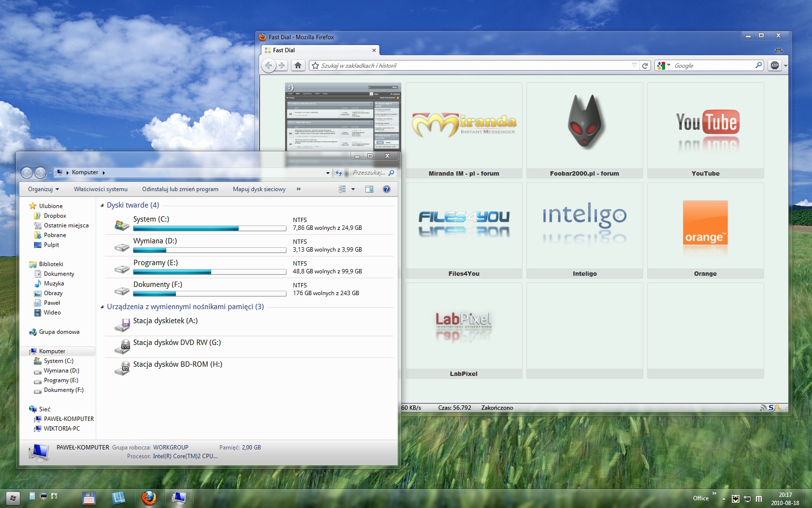
Task: Collapse Urządzenia z wymiennymi nośnikami group
Action: [x=102, y=307]
